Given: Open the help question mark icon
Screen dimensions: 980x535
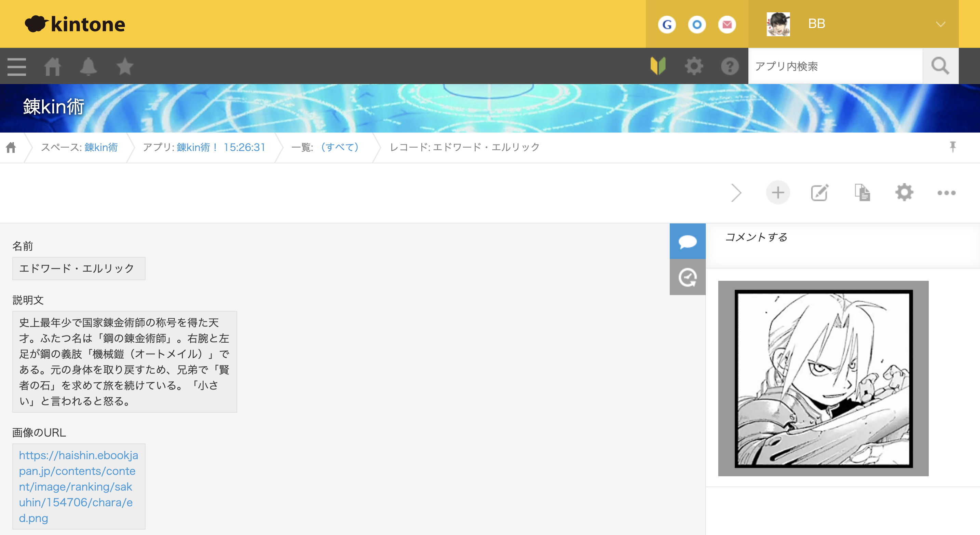Looking at the screenshot, I should pos(730,66).
